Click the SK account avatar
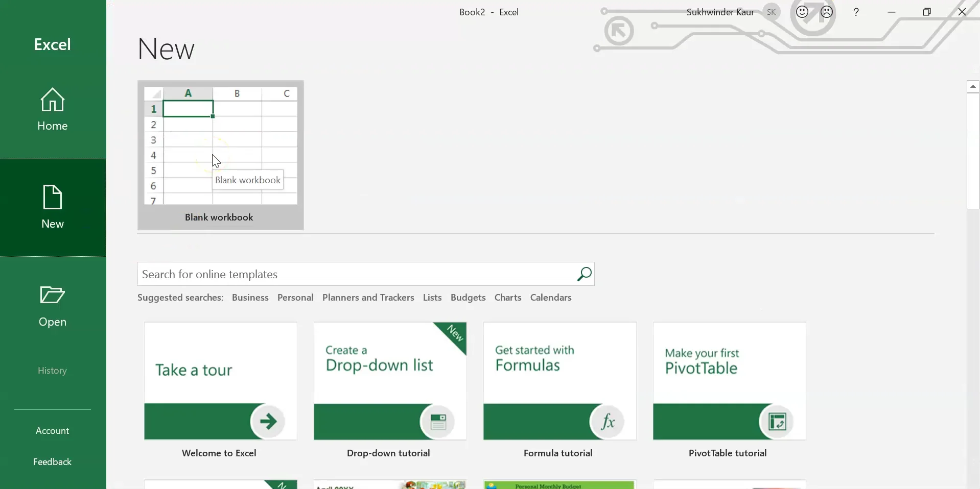 click(x=772, y=12)
